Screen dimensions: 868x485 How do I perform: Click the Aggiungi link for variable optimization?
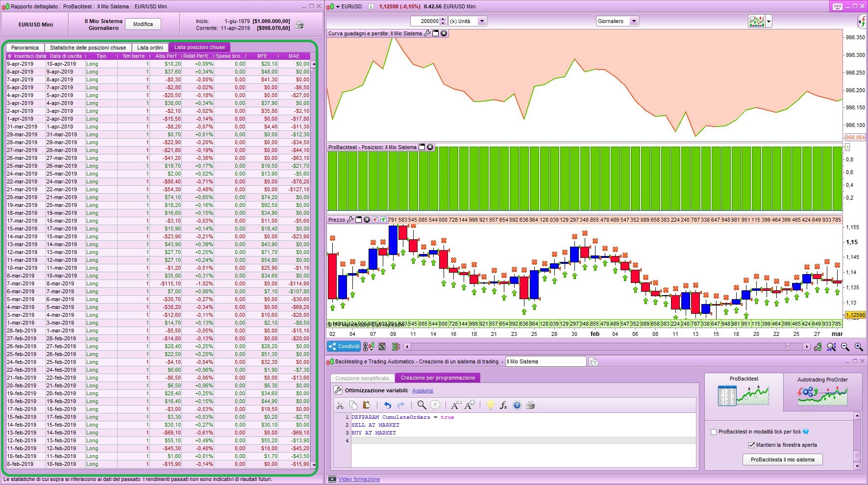point(422,390)
